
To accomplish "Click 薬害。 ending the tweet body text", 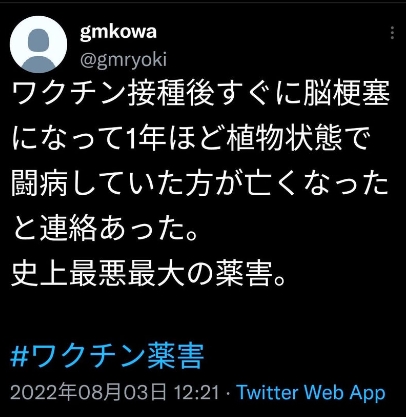I will [250, 276].
